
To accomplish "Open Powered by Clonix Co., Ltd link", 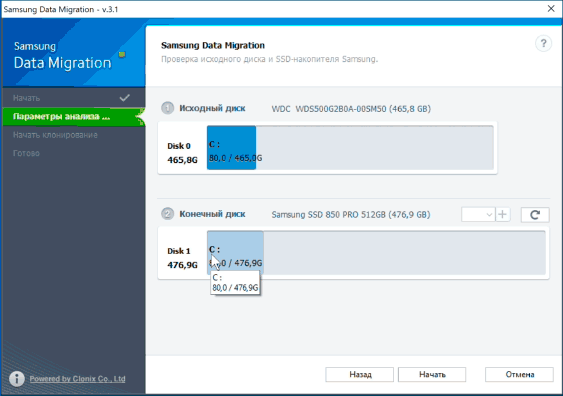I will click(78, 379).
